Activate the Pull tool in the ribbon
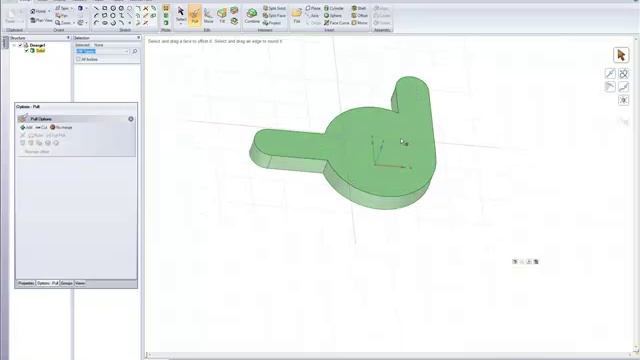The image size is (640, 360). click(x=195, y=16)
